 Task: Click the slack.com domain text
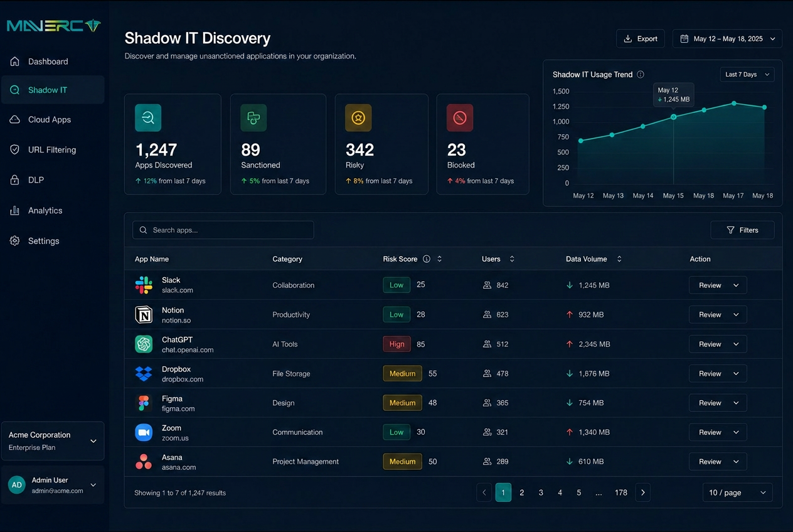point(178,290)
